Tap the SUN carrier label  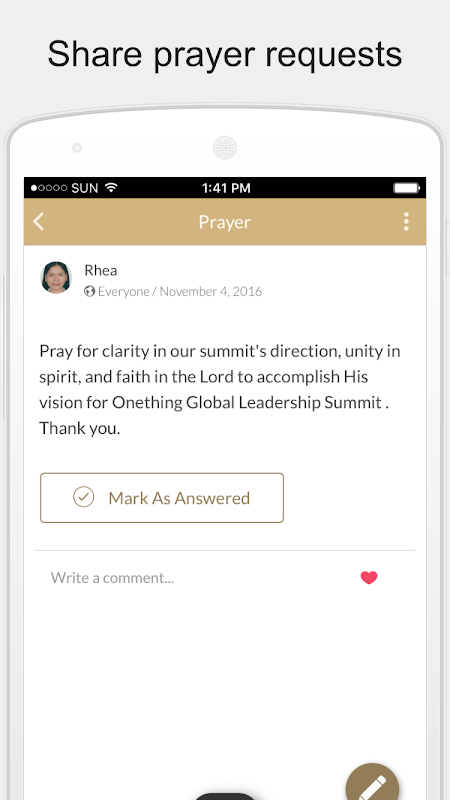coord(85,188)
